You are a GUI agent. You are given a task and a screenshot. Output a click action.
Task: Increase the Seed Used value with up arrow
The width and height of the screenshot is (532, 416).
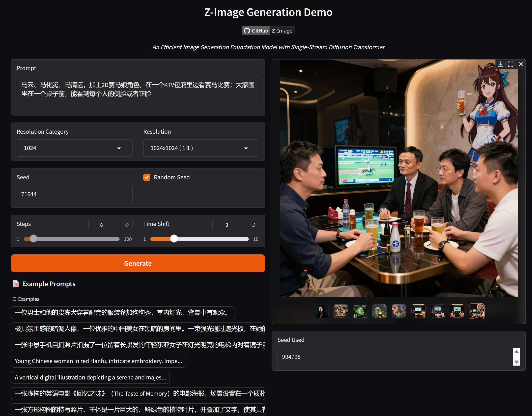(x=516, y=352)
